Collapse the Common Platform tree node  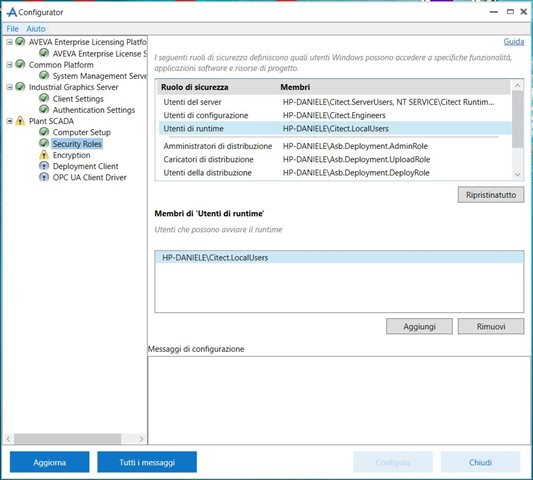[10, 65]
